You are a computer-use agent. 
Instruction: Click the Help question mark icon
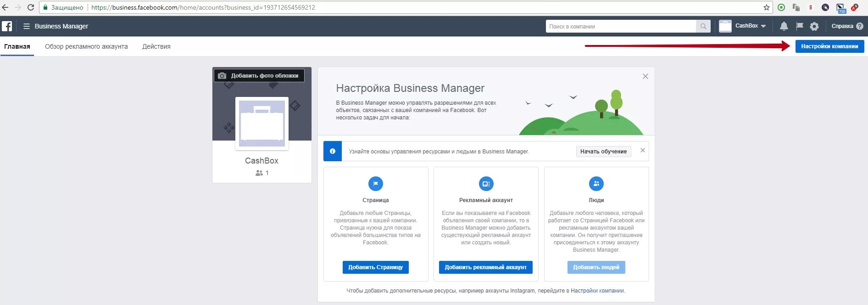[x=860, y=26]
